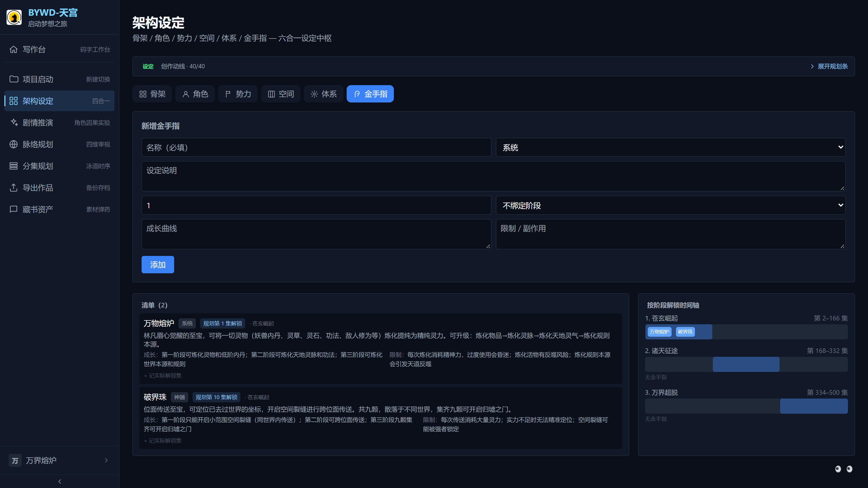Viewport: 868px width, 488px height.
Task: Switch to the 势力 tab
Action: pyautogui.click(x=238, y=94)
